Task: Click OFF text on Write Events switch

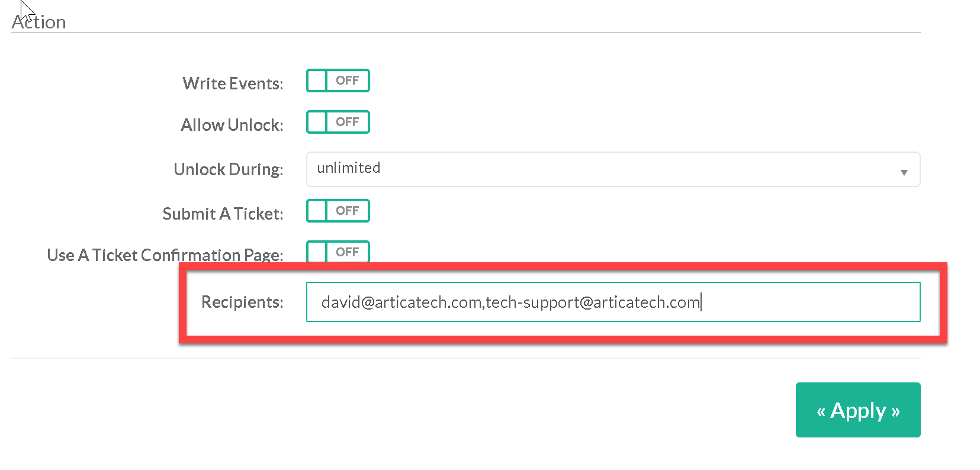Action: click(x=348, y=81)
